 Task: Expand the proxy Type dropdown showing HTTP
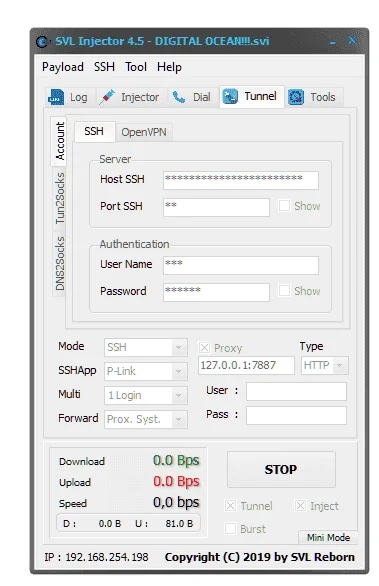click(x=324, y=365)
